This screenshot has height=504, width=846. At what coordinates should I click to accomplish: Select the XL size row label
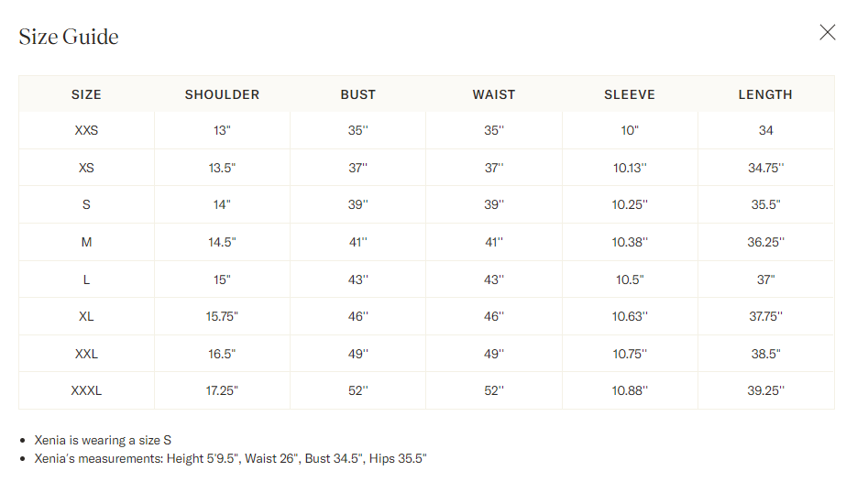pyautogui.click(x=86, y=316)
